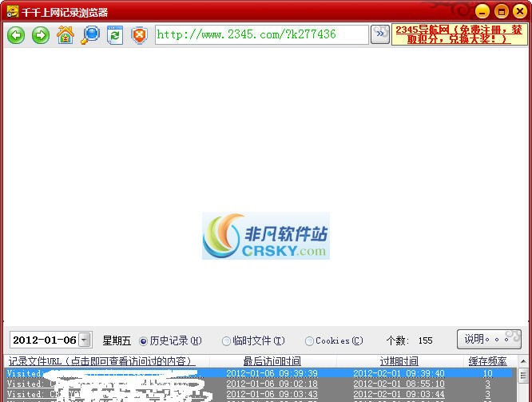Click the magnifier search icon
This screenshot has width=532, height=402.
coord(90,34)
